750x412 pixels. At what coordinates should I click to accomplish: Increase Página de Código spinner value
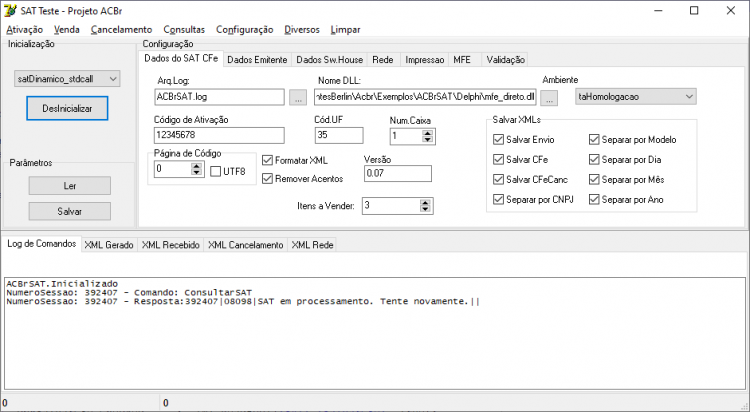(x=196, y=166)
